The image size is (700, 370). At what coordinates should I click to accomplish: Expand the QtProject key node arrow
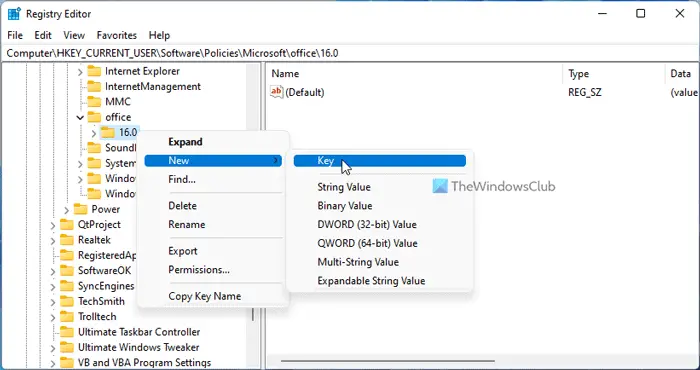[53, 225]
